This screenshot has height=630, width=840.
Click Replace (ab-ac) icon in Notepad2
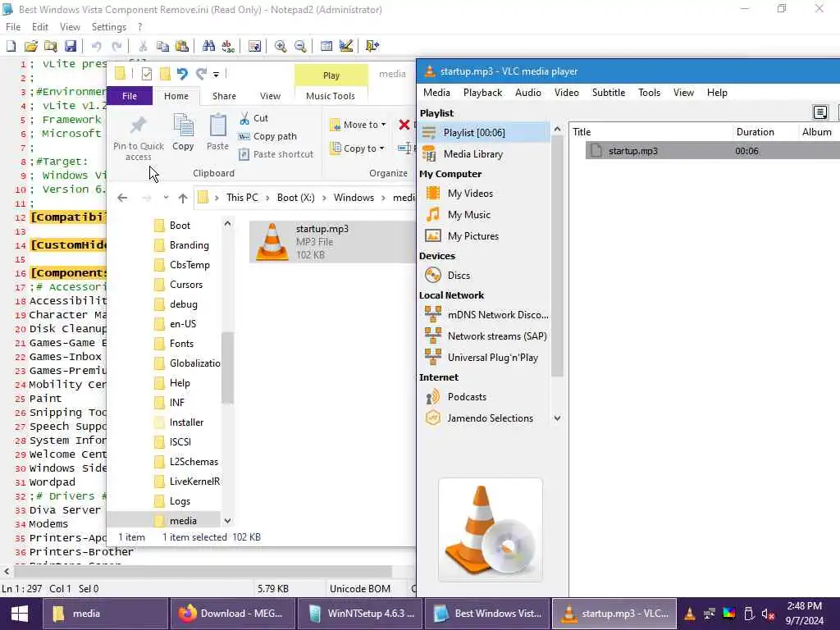pos(228,46)
